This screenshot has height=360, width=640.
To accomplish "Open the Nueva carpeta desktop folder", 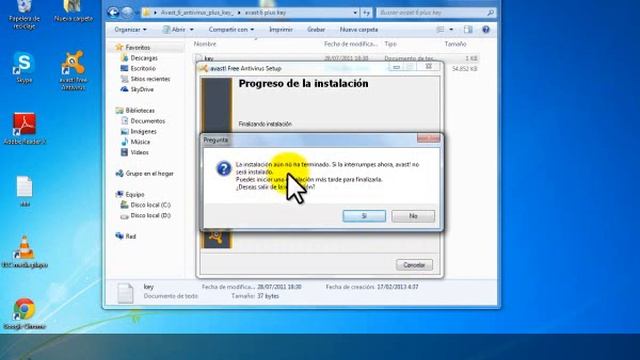I will coord(73,11).
